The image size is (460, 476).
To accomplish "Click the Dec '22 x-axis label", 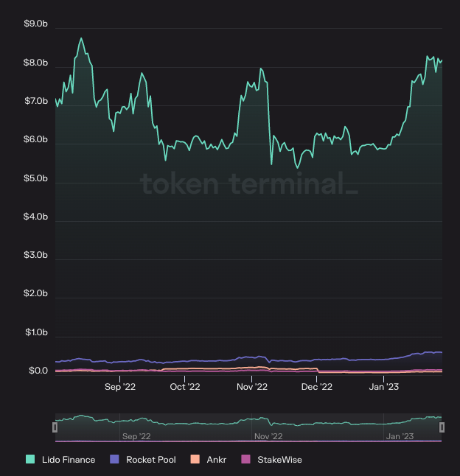I will tap(317, 387).
